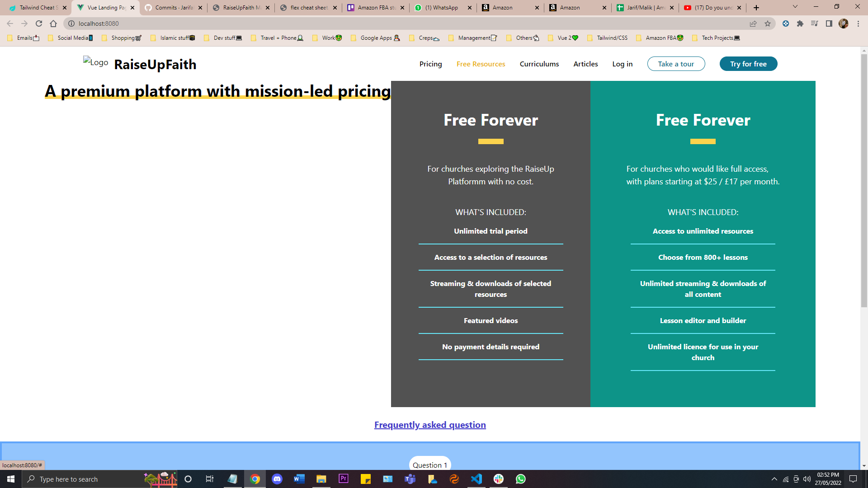Open Frequently asked question link
Viewport: 868px width, 488px height.
[430, 425]
